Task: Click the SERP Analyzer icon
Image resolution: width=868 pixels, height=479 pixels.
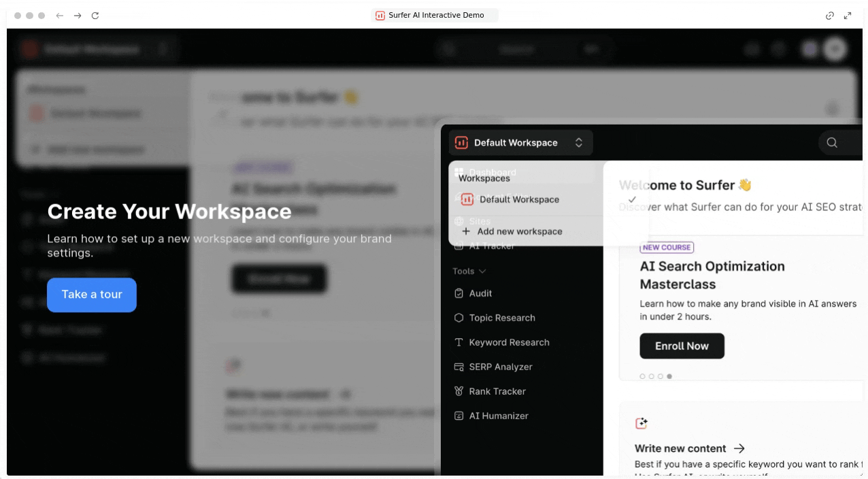Action: pos(458,367)
